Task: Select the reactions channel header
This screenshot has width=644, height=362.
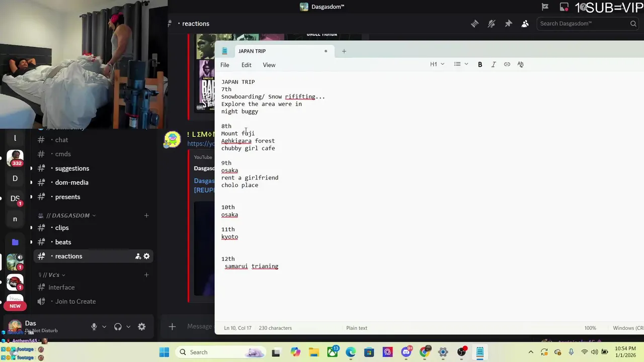Action: (196, 24)
